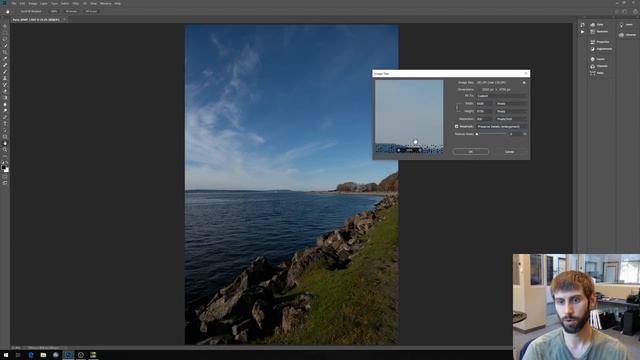The image size is (640, 360).
Task: Click the Height input field
Action: tap(484, 111)
